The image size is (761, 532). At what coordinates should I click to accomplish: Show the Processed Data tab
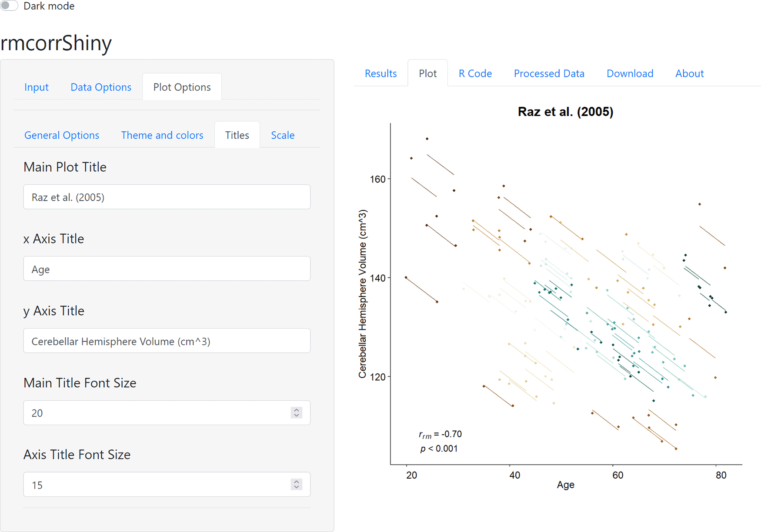click(549, 73)
